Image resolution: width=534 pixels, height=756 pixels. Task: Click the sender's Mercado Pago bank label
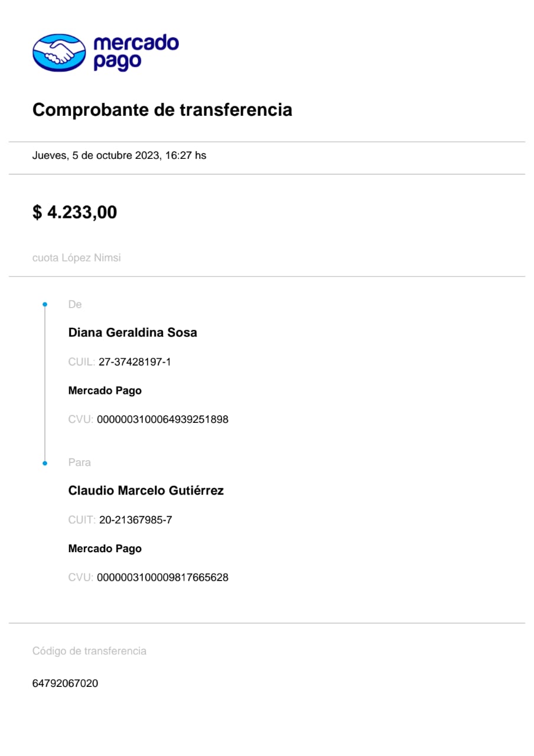pyautogui.click(x=105, y=390)
